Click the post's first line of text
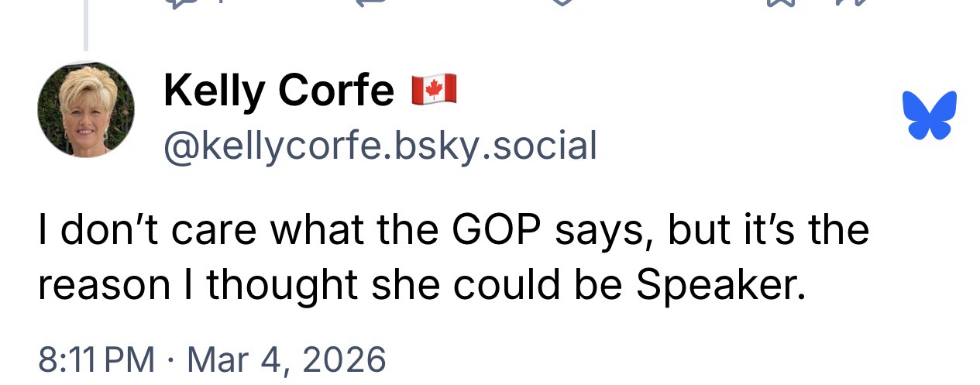Screen dimensions: 980x385 coord(453,230)
